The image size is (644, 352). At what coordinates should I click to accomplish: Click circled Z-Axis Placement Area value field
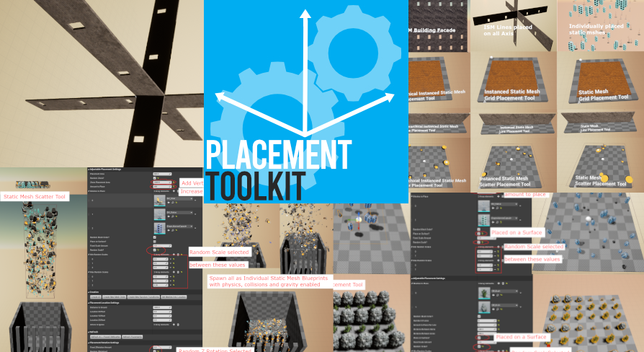click(x=162, y=182)
